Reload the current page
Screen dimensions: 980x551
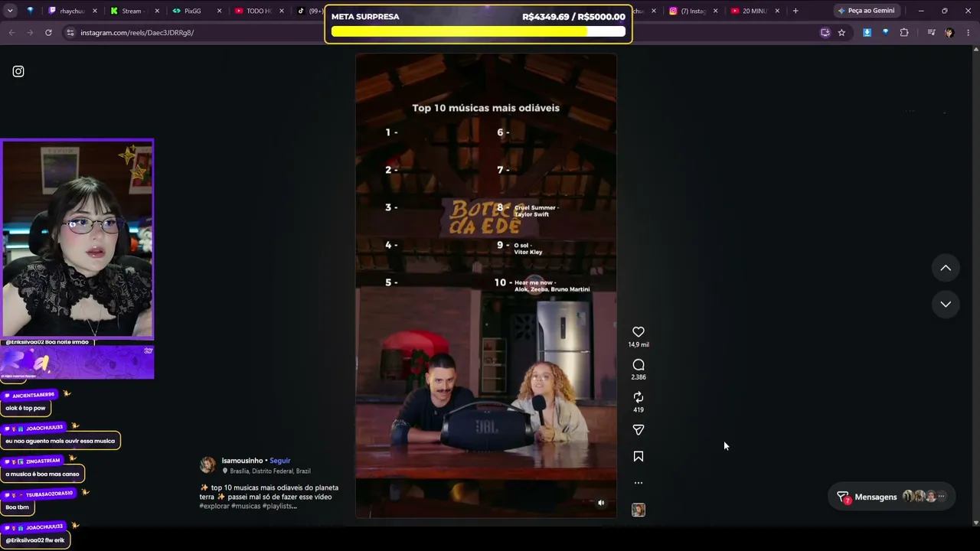click(x=48, y=33)
